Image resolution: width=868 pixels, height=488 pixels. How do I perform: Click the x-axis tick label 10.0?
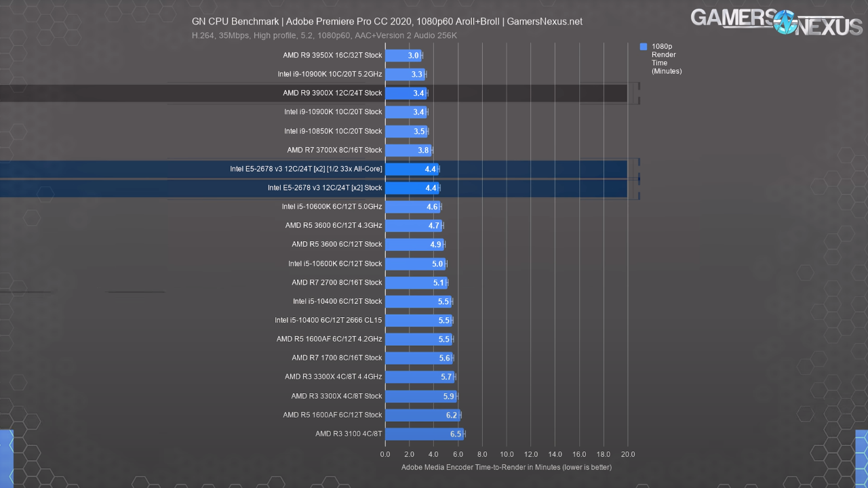coord(507,454)
